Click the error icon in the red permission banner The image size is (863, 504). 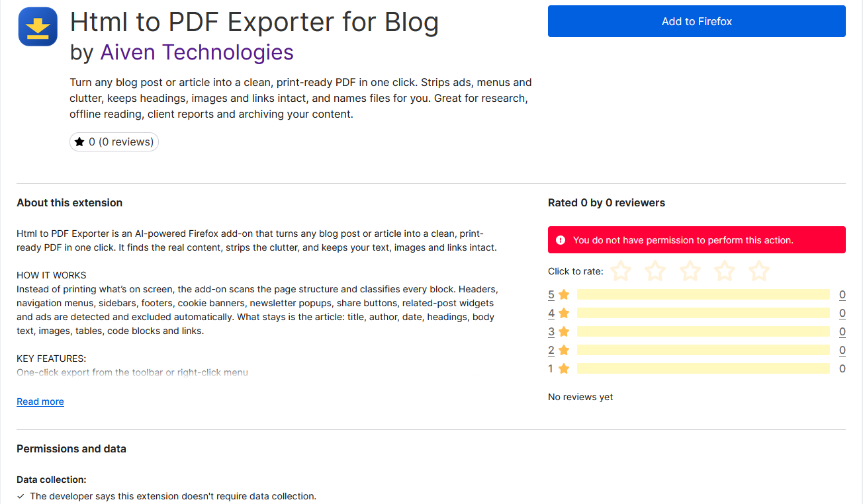(x=561, y=240)
